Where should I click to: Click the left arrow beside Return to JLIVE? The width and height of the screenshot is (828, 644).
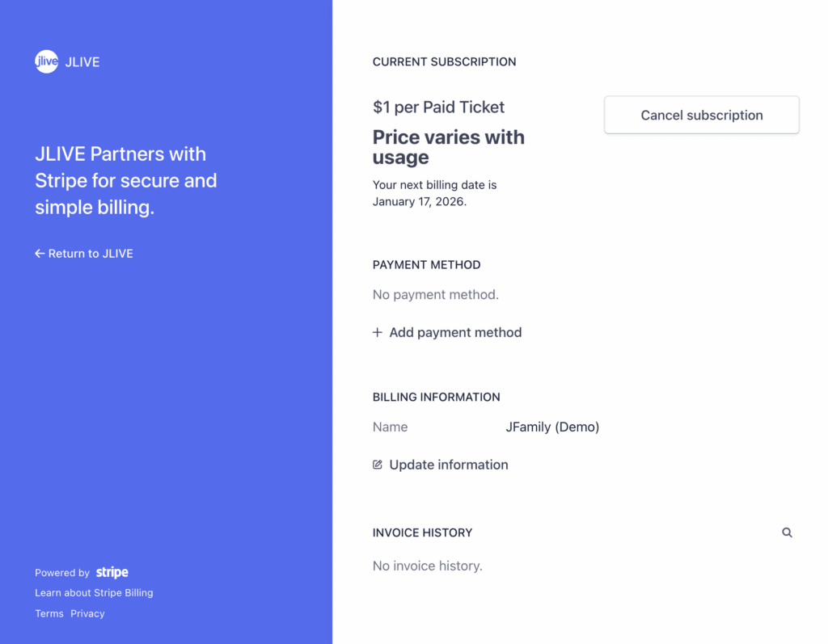coord(40,254)
